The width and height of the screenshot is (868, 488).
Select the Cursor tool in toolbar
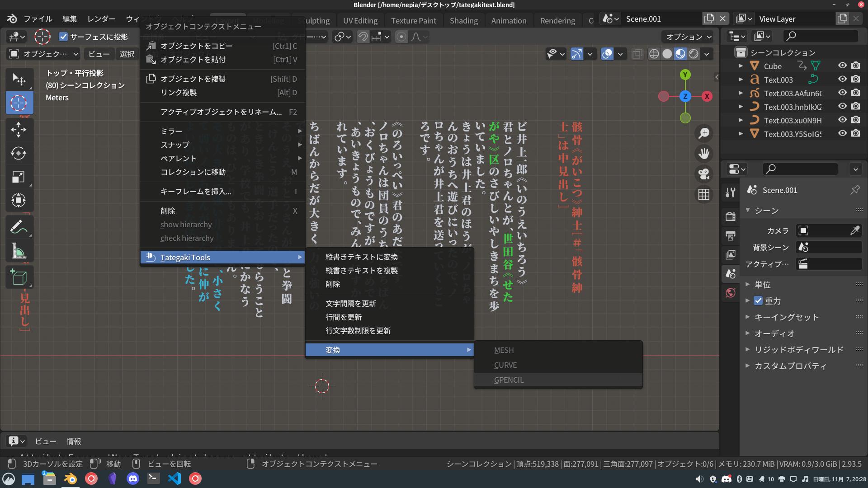click(19, 103)
